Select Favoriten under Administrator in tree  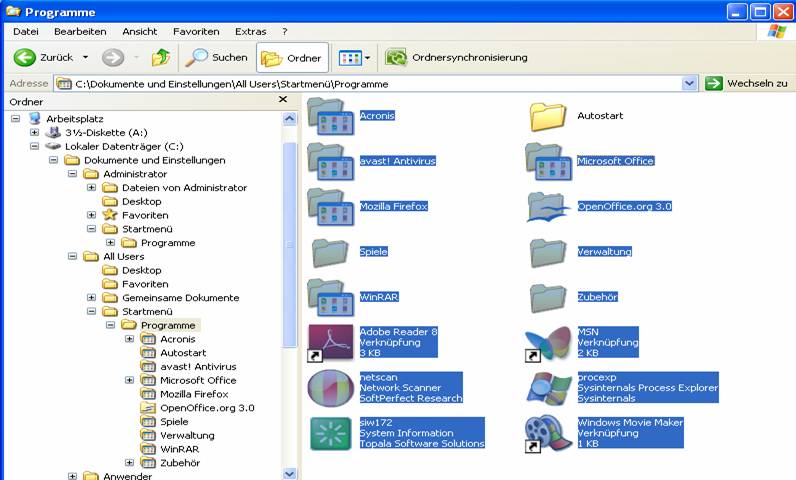[145, 216]
